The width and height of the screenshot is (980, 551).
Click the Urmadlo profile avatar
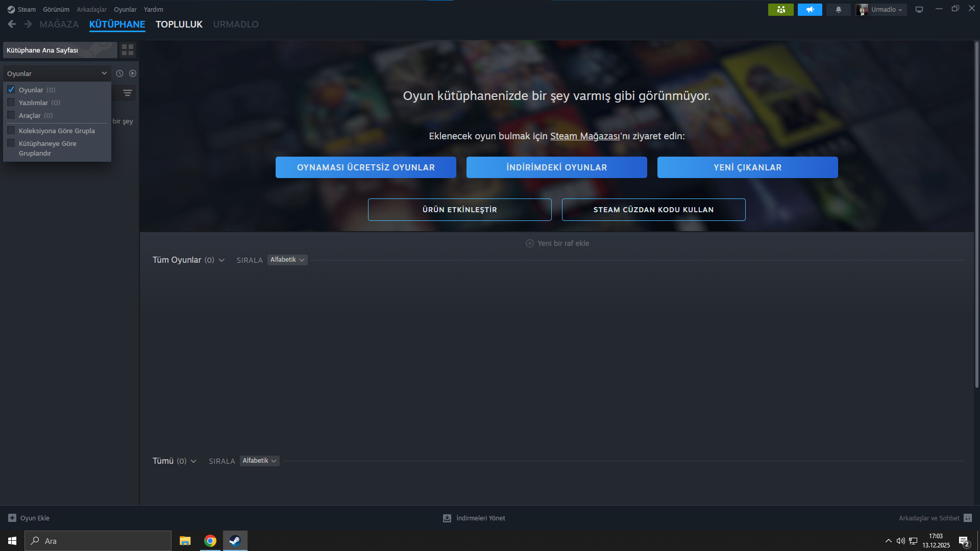pyautogui.click(x=862, y=10)
